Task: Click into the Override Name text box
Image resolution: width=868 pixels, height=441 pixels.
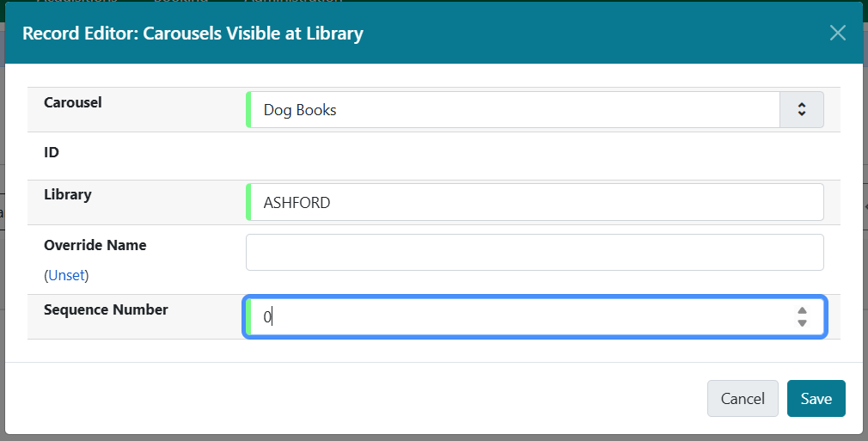Action: click(535, 253)
